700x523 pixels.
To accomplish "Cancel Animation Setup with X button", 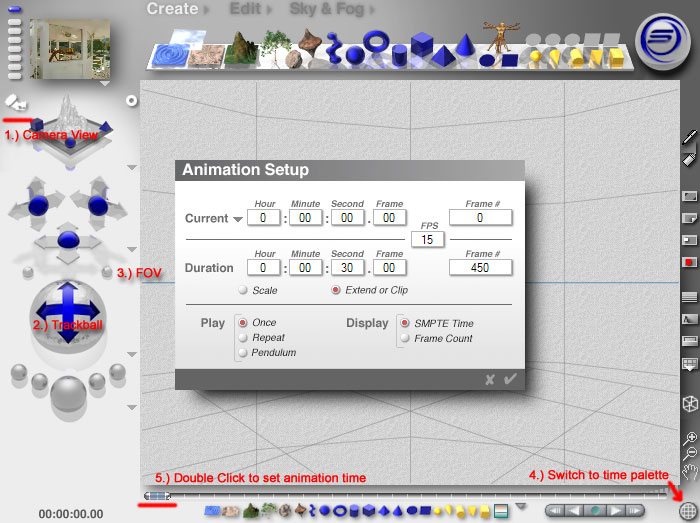I will click(x=490, y=379).
